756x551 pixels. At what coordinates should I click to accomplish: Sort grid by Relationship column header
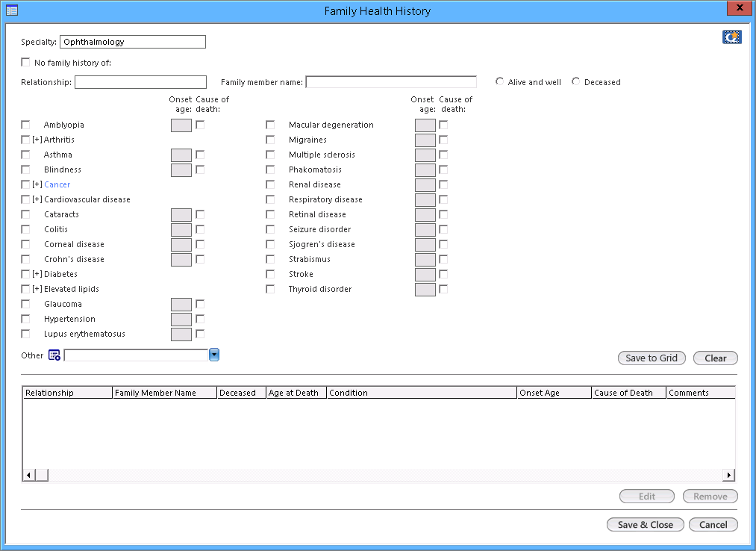[67, 393]
